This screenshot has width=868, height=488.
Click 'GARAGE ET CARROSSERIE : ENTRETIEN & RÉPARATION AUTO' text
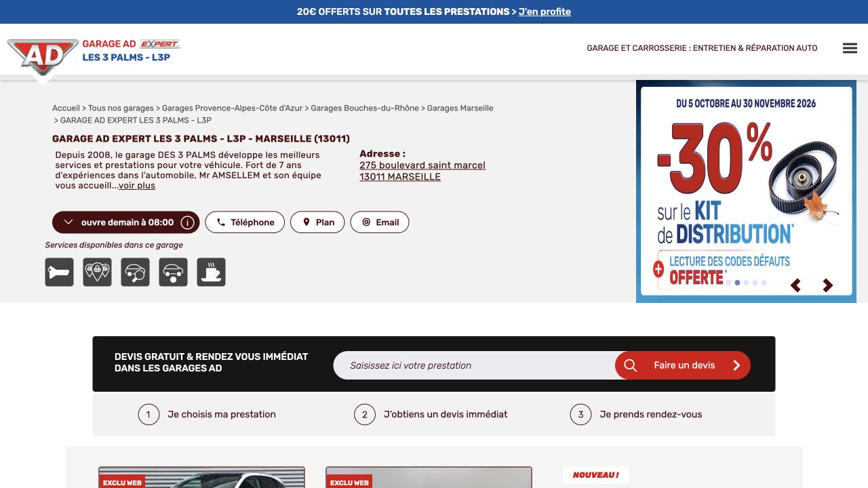702,48
